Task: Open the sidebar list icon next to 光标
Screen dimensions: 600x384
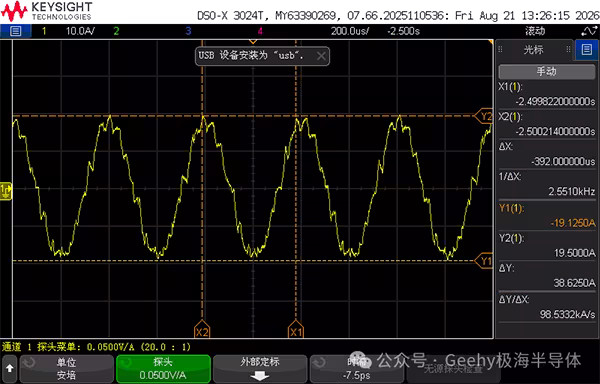Action: coord(587,49)
